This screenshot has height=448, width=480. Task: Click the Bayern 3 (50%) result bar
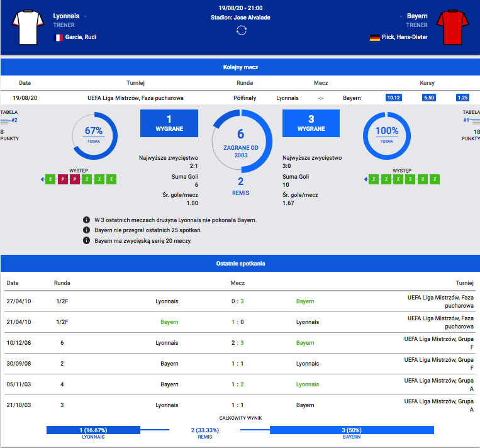point(352,430)
